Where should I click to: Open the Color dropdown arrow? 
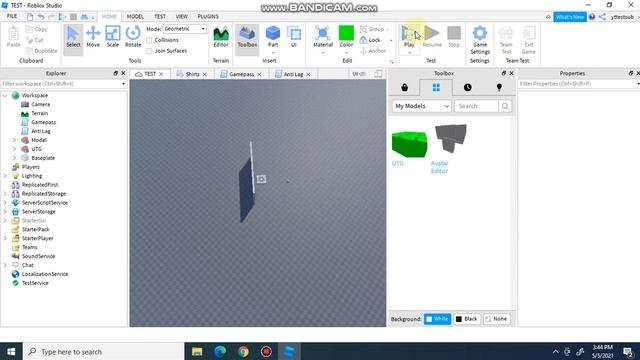click(x=346, y=53)
